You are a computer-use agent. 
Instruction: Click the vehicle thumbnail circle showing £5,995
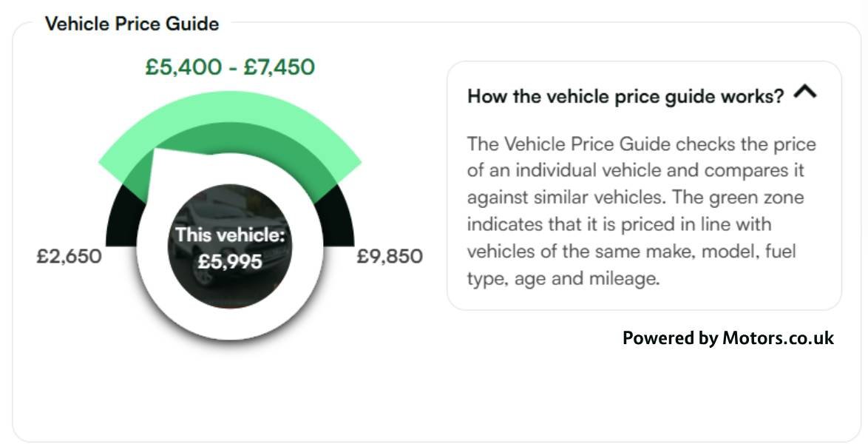click(x=230, y=246)
